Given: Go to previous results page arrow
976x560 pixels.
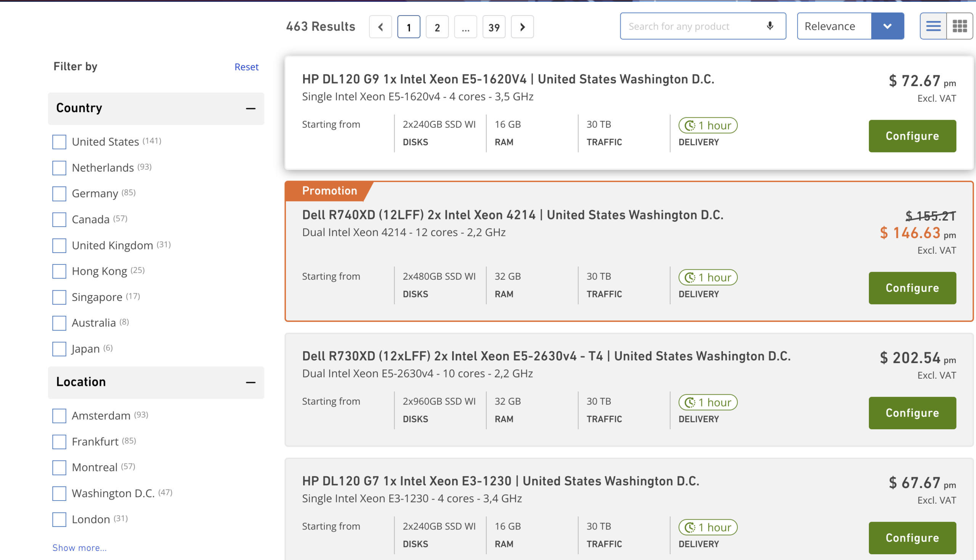Looking at the screenshot, I should tap(380, 27).
